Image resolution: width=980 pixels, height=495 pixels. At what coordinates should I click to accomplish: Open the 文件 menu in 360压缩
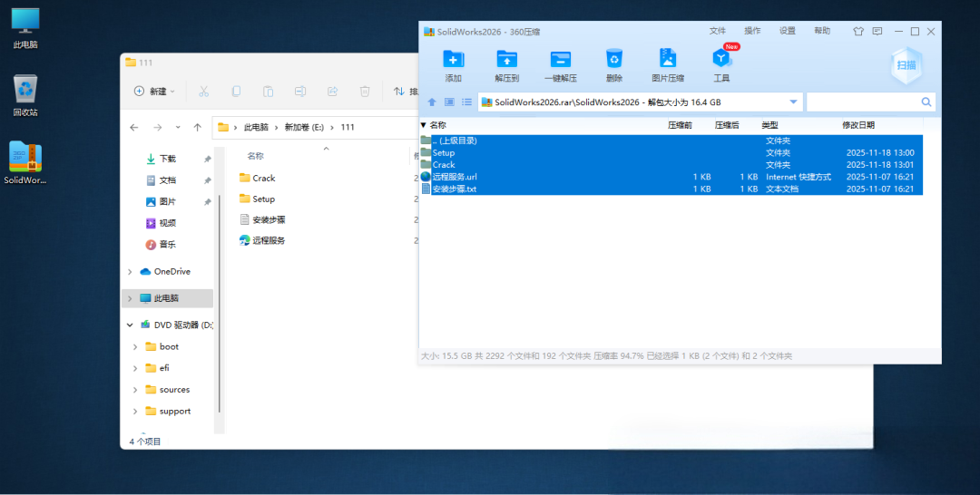click(x=718, y=31)
